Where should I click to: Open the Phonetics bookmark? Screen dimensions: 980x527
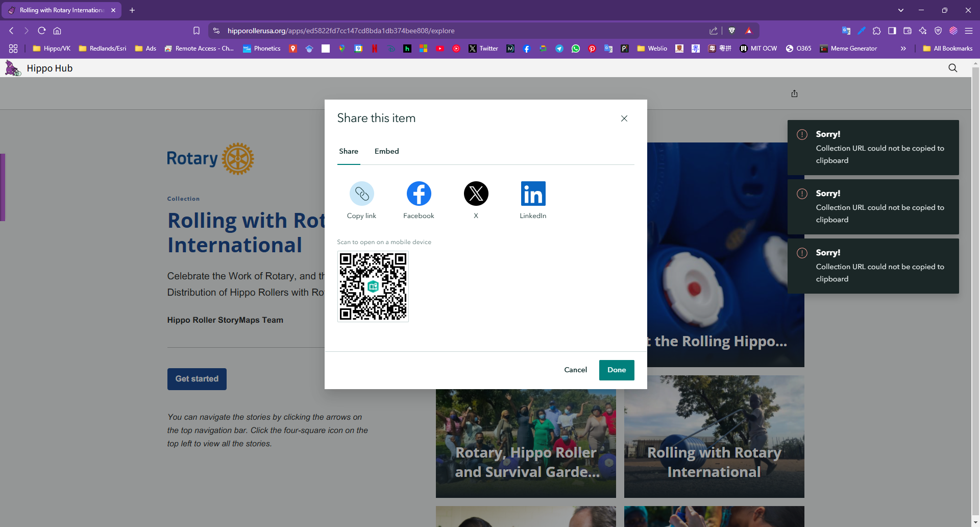[262, 49]
